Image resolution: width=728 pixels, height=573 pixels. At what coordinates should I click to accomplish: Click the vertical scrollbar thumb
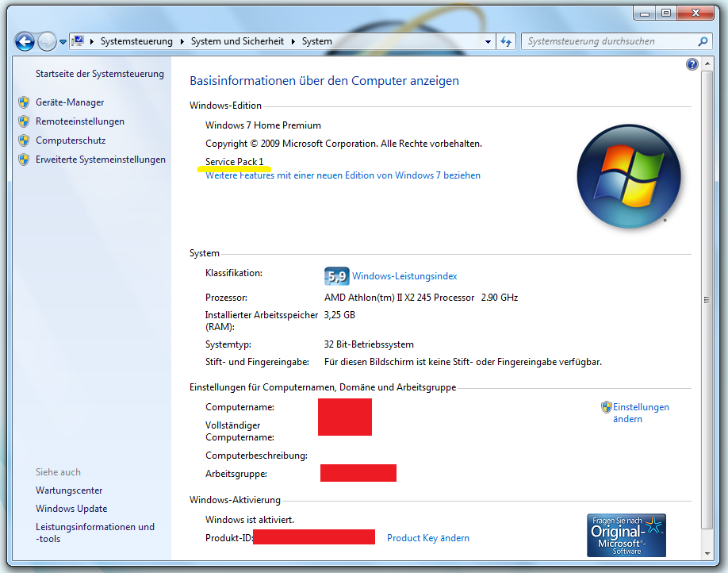tap(707, 300)
